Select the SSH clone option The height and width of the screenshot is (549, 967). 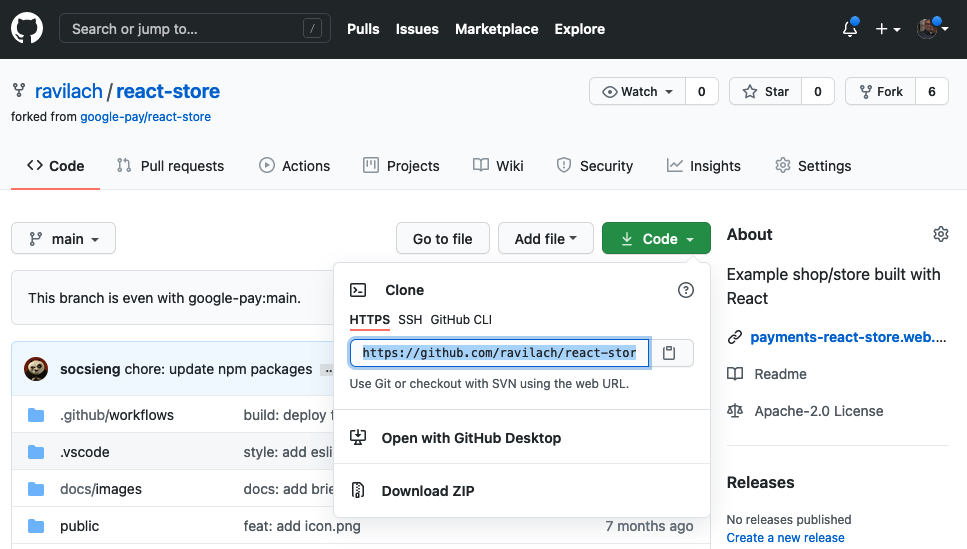pos(410,320)
